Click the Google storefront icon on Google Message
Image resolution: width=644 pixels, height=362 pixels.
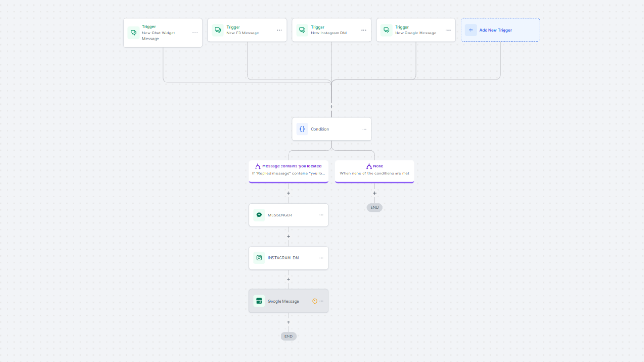click(x=259, y=301)
